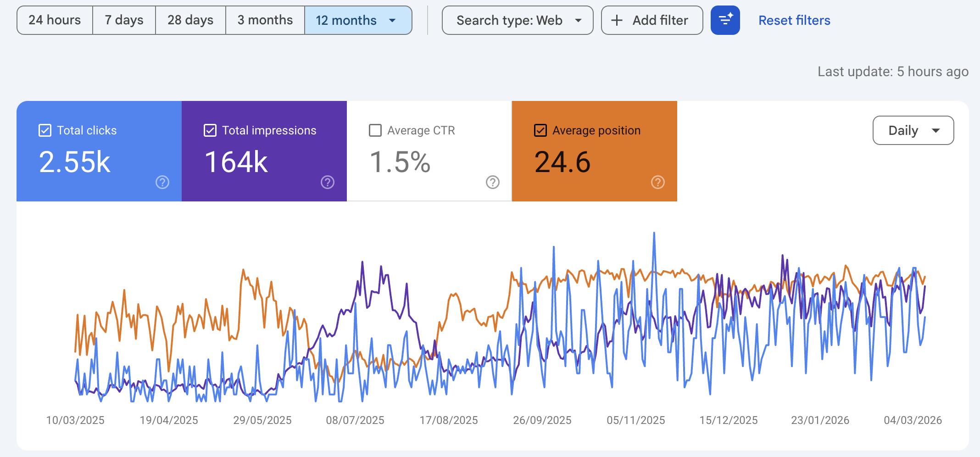The image size is (980, 457).
Task: Open help icon on Total impressions card
Action: tap(328, 182)
